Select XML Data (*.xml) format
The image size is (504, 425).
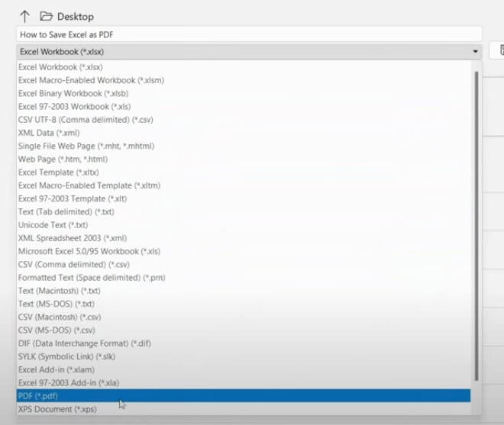point(244,133)
